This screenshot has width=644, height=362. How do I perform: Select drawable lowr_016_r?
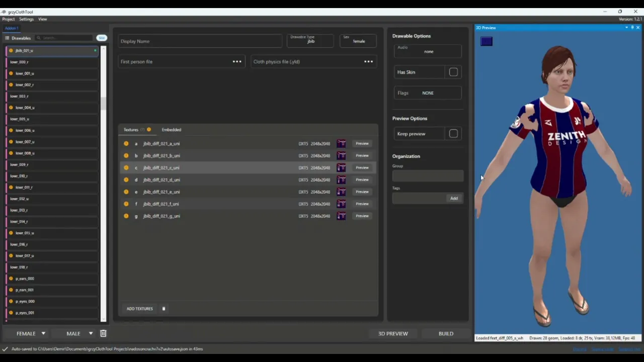coord(52,244)
